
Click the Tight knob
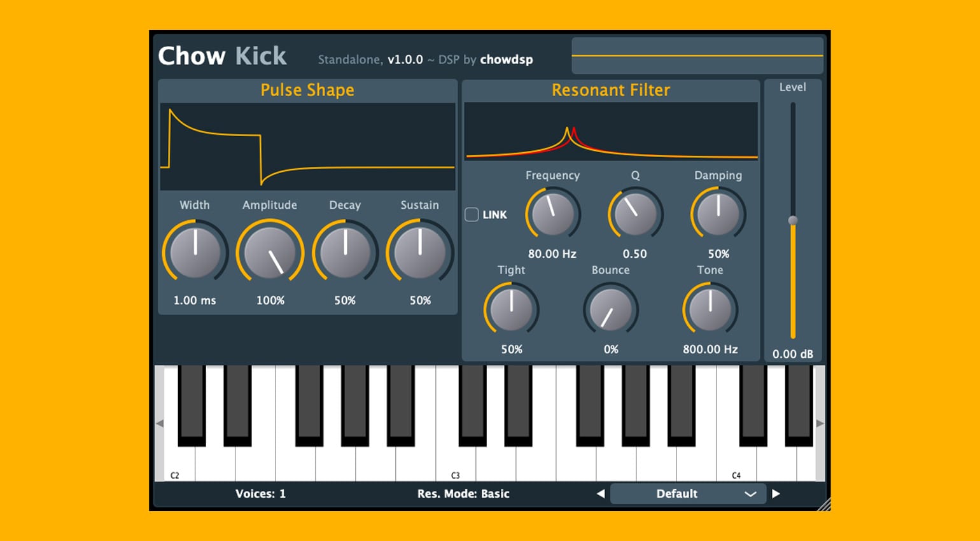point(511,310)
